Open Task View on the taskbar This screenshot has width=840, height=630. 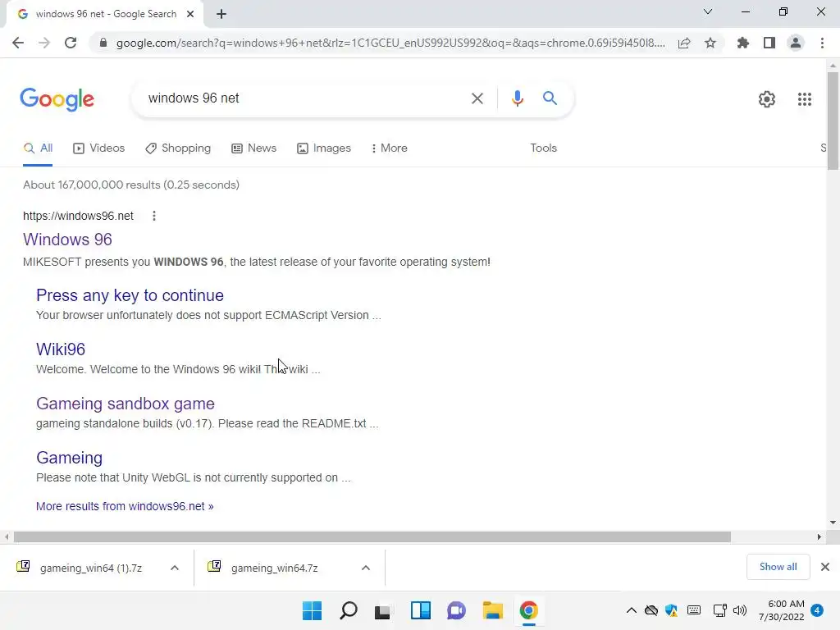(x=382, y=610)
